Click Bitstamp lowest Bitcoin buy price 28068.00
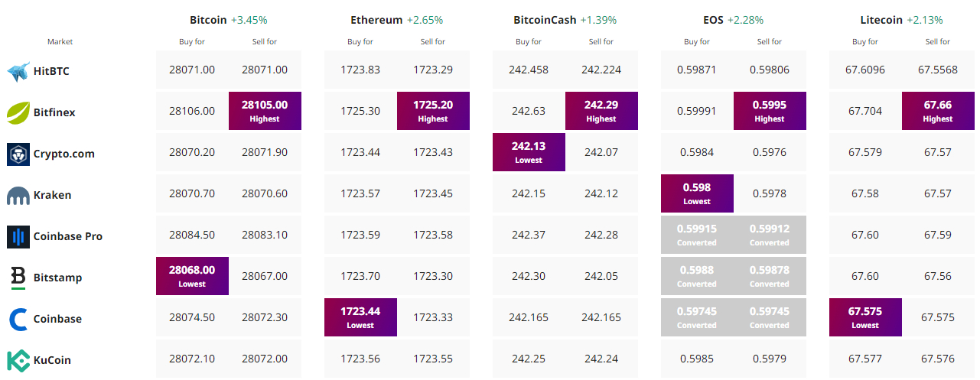Screen dimensions: 980x380 (192, 276)
